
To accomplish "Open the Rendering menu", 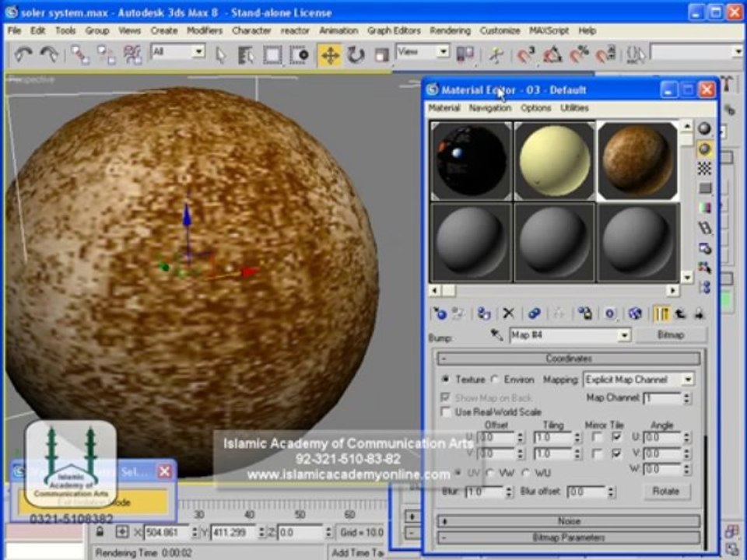I will pyautogui.click(x=450, y=30).
